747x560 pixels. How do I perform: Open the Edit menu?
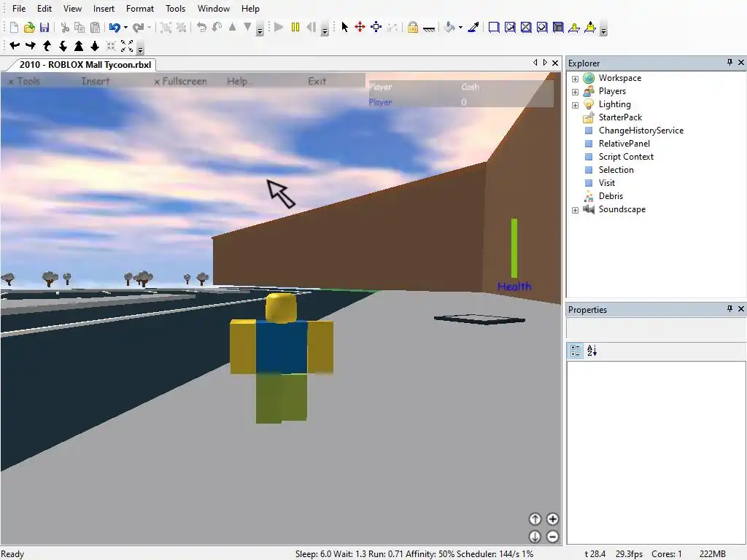(x=44, y=9)
